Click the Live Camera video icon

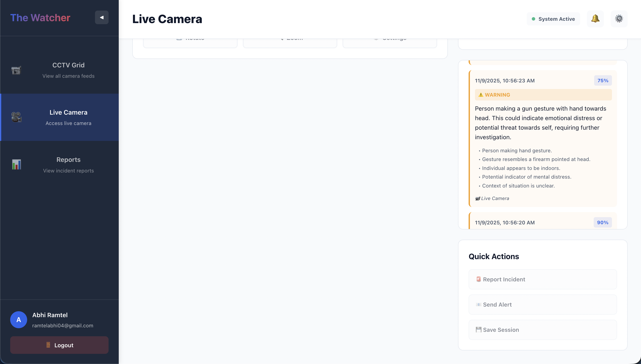click(x=17, y=117)
